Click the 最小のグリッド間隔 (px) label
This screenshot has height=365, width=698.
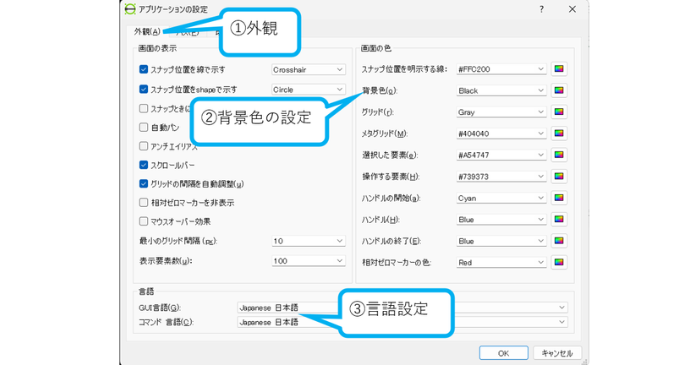[178, 241]
